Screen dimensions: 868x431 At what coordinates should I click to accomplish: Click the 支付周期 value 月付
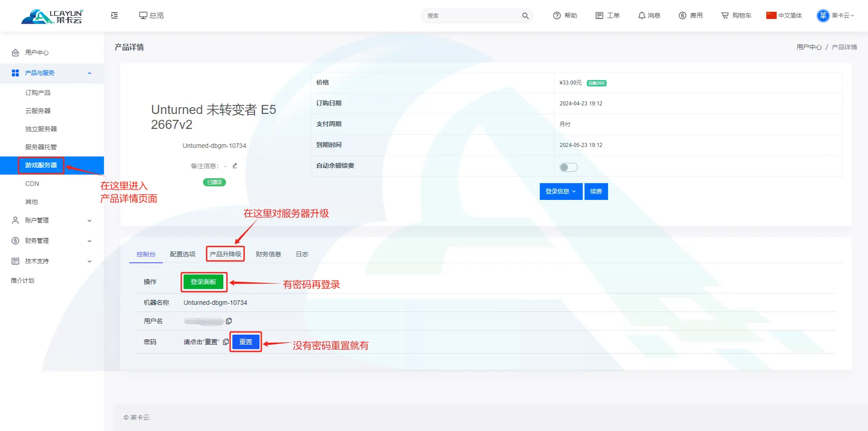click(565, 124)
